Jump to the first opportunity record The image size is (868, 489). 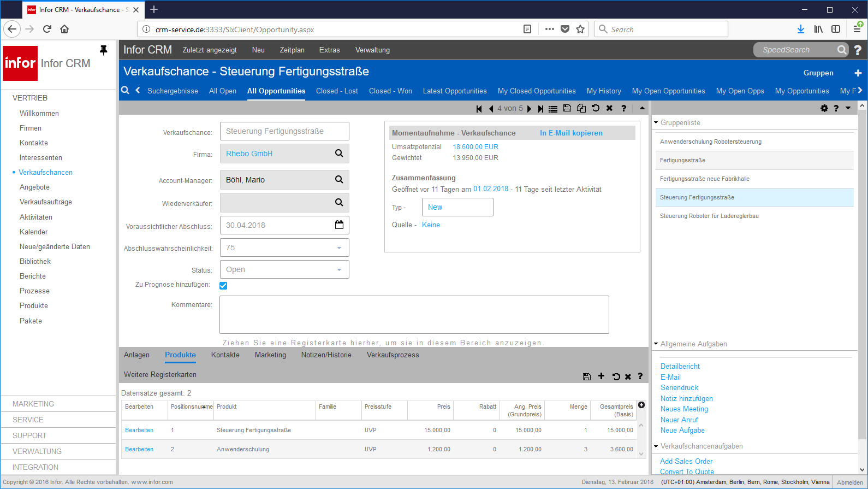pyautogui.click(x=479, y=109)
